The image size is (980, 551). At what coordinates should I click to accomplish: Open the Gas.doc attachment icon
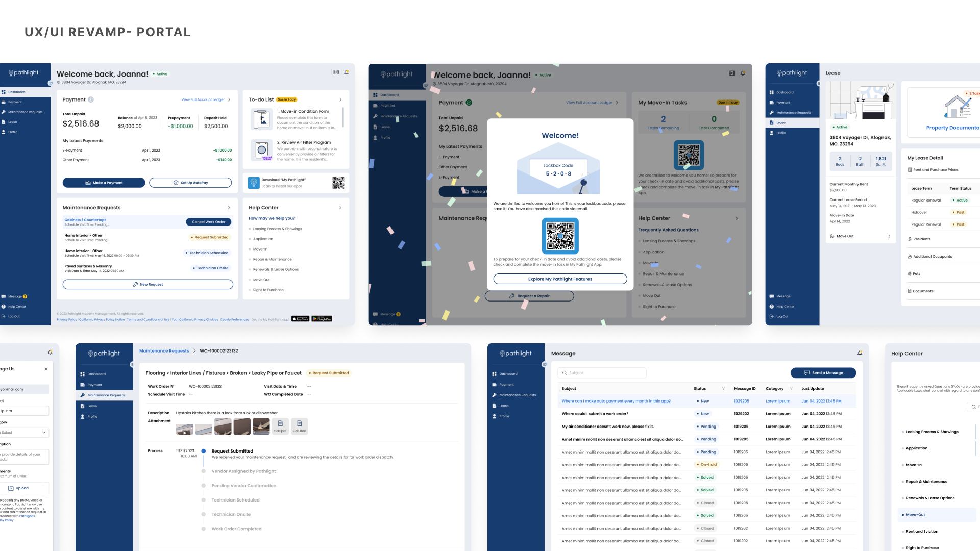[300, 424]
